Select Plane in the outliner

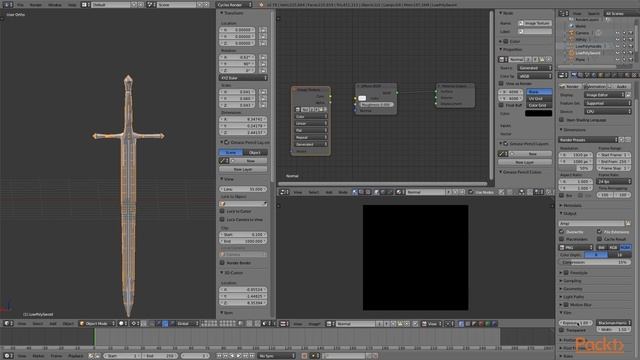tap(580, 60)
